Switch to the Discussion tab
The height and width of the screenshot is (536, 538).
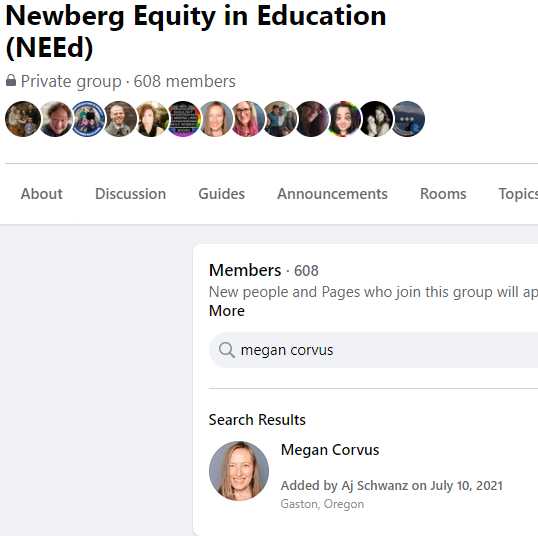pos(130,194)
